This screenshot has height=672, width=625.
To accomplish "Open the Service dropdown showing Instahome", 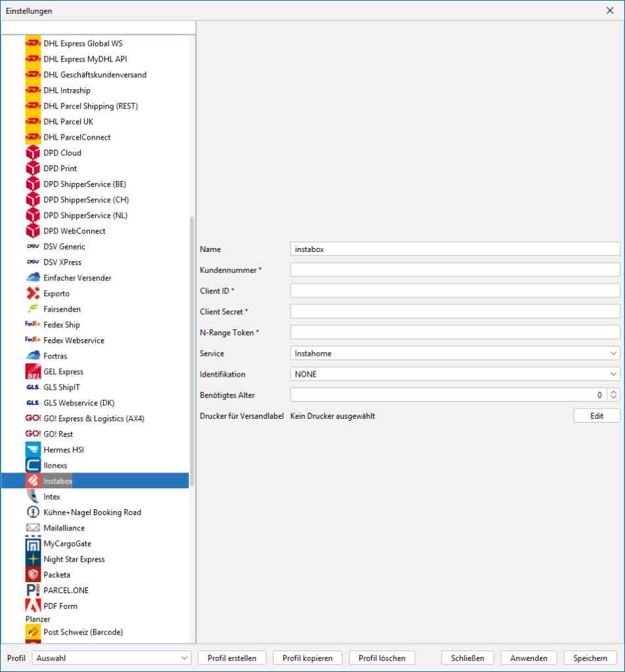I will (x=454, y=354).
